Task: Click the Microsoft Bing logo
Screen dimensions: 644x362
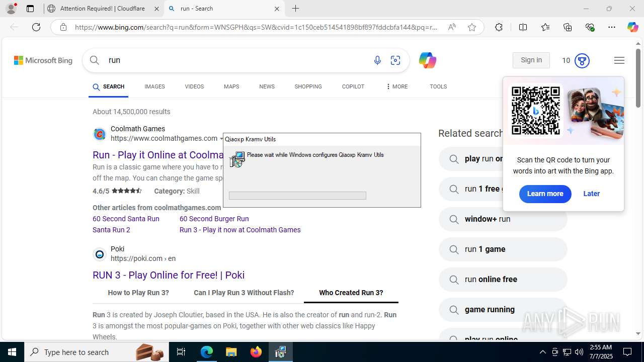Action: point(43,60)
